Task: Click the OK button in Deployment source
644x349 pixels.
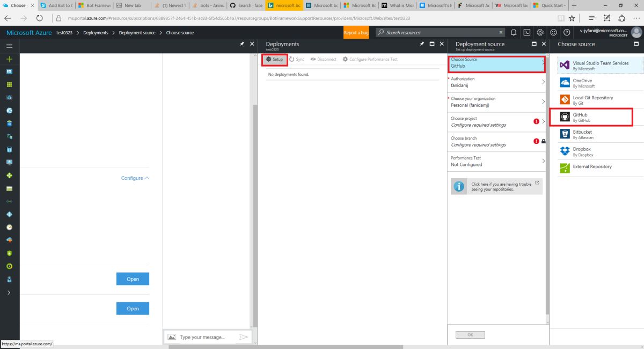Action: pyautogui.click(x=470, y=335)
